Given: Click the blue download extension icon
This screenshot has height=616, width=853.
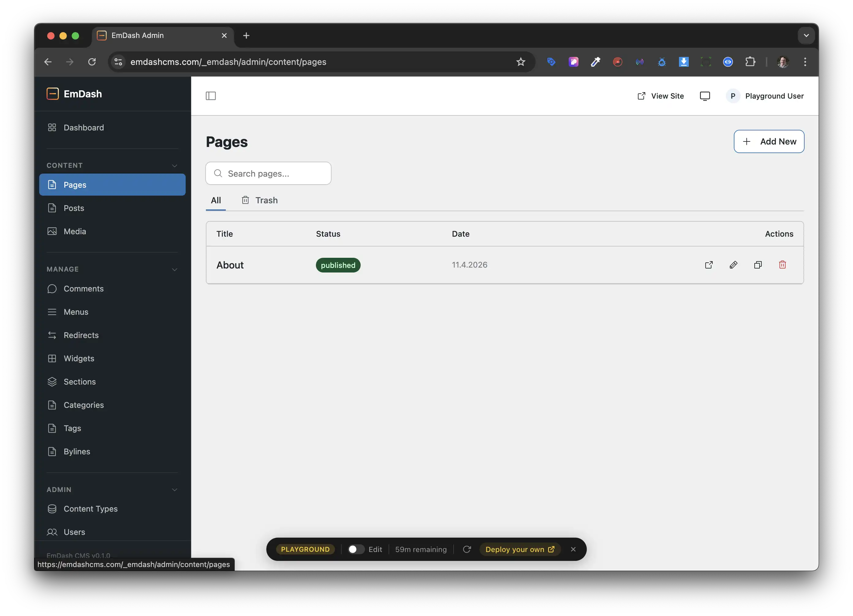Looking at the screenshot, I should (x=684, y=62).
